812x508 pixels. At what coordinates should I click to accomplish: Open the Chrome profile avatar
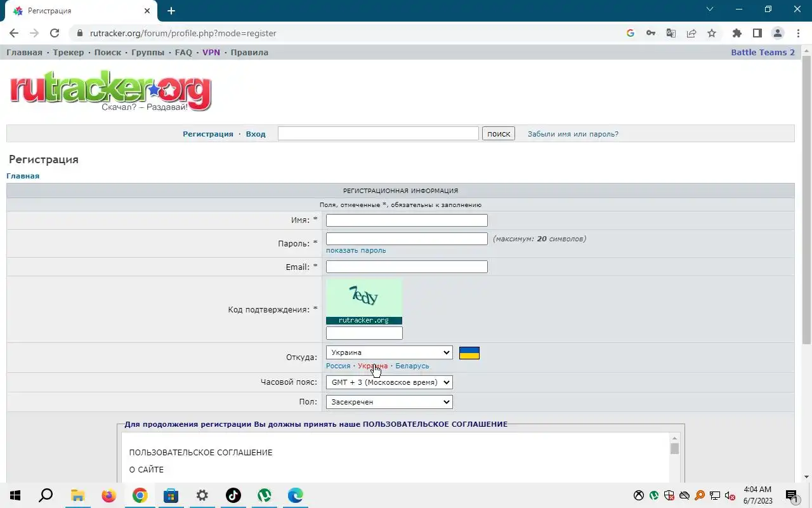click(x=778, y=33)
